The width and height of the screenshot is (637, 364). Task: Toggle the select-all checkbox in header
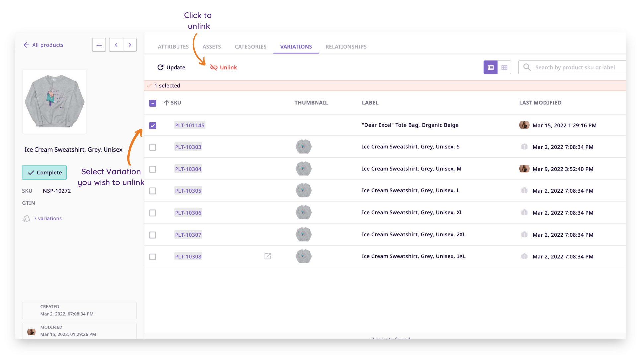[153, 103]
